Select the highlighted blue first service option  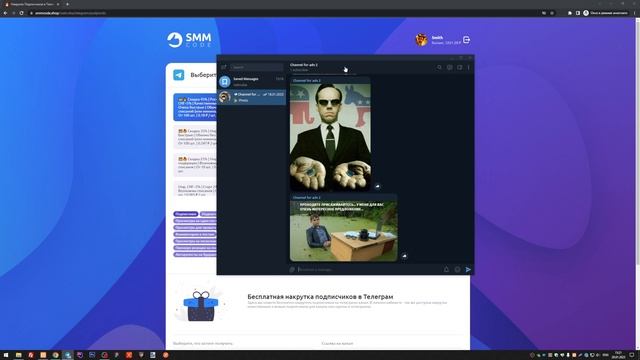click(195, 107)
